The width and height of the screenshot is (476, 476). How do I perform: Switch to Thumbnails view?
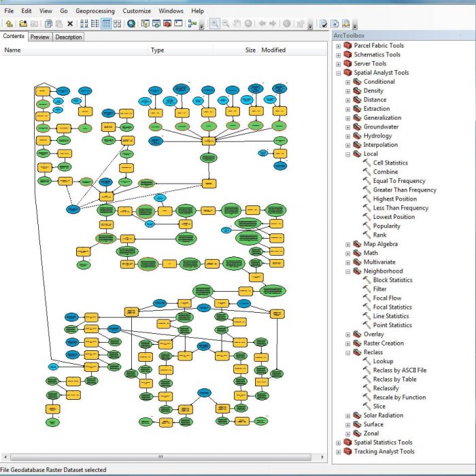(117, 23)
